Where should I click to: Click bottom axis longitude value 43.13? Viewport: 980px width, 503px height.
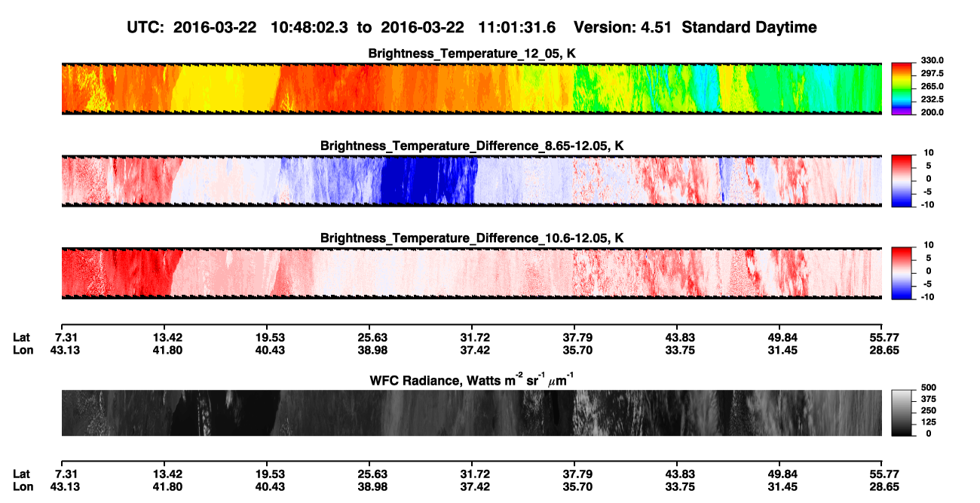pyautogui.click(x=67, y=487)
